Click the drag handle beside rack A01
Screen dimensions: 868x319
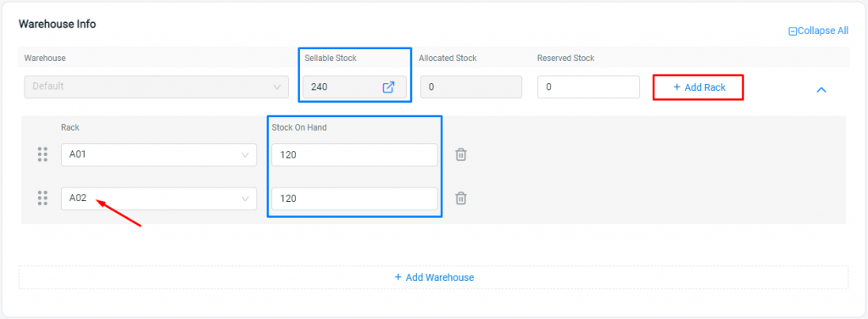(42, 154)
